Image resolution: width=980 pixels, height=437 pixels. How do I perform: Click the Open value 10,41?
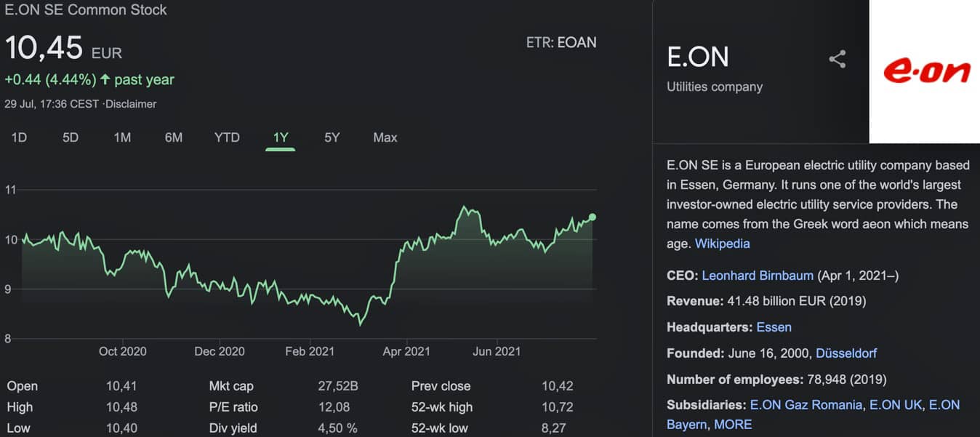point(121,386)
